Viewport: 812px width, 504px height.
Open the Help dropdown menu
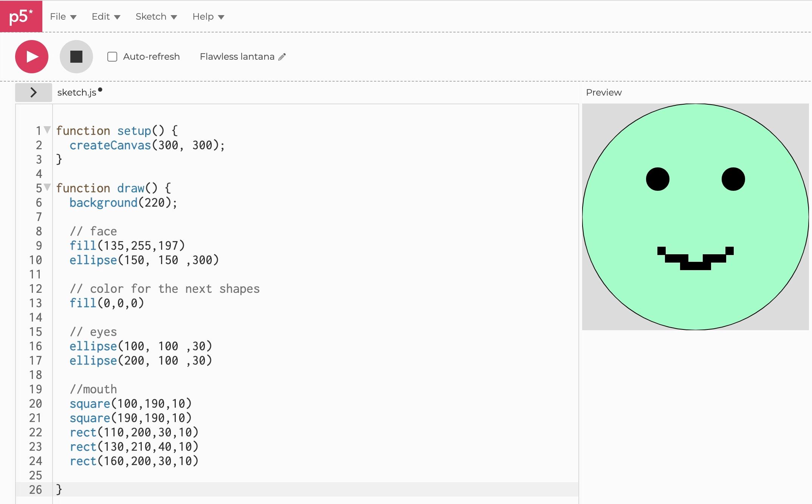coord(208,17)
